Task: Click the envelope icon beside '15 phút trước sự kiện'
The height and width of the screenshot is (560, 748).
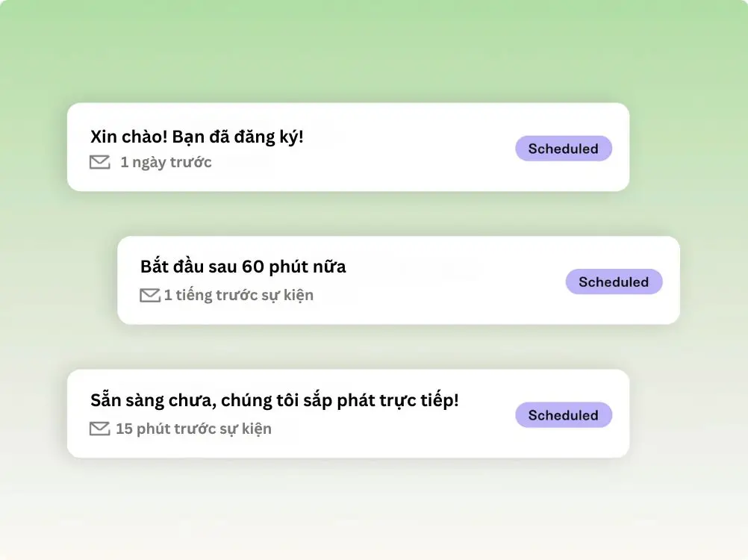Action: 100,428
